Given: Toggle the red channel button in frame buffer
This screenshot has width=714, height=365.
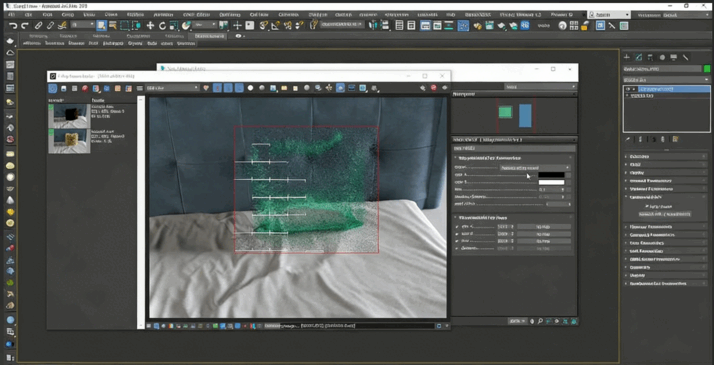Looking at the screenshot, I should click(218, 88).
